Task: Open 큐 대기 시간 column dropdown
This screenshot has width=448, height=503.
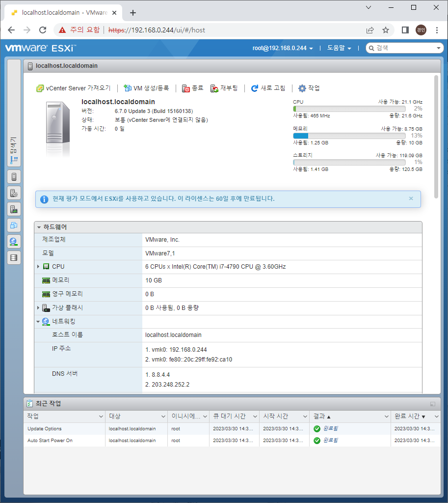Action: [x=255, y=417]
